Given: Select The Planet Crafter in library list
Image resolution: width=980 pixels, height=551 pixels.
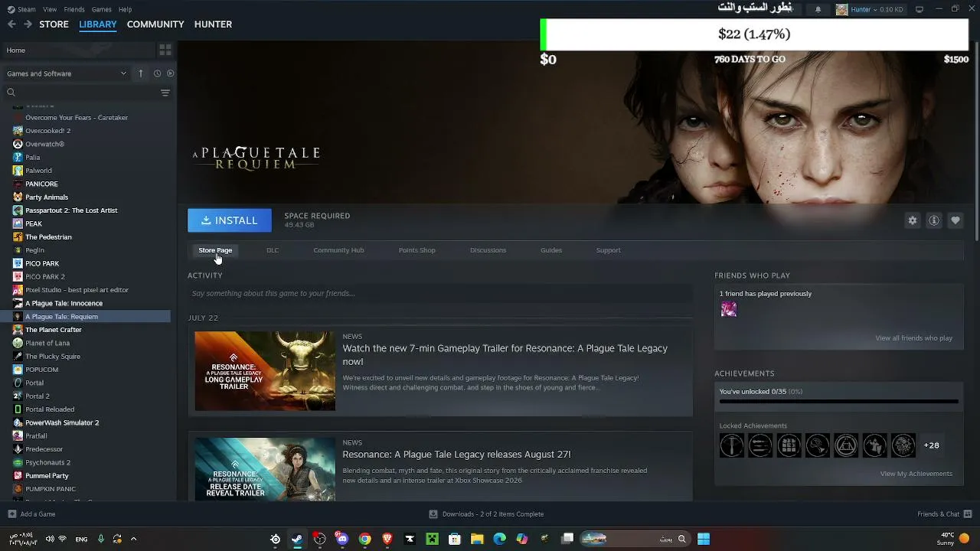Looking at the screenshot, I should (x=54, y=330).
